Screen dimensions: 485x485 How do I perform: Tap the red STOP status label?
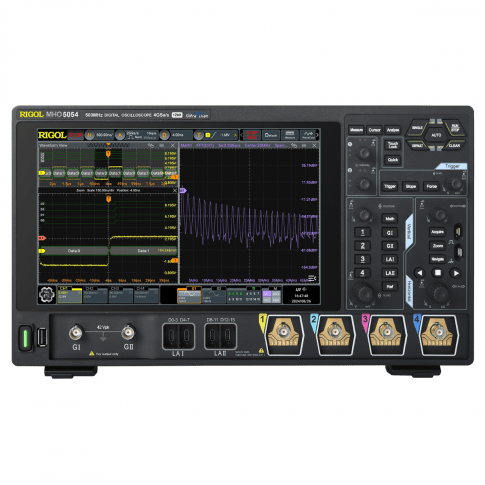point(76,135)
